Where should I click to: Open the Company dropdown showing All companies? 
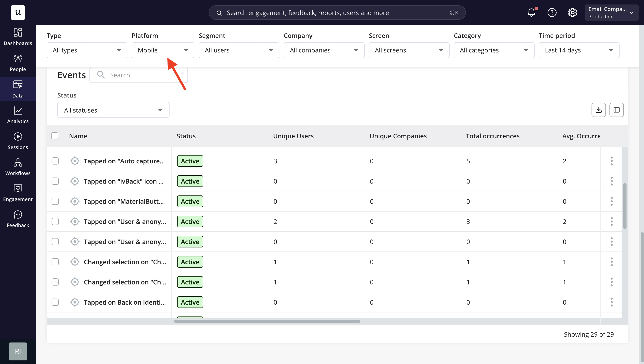pos(324,50)
